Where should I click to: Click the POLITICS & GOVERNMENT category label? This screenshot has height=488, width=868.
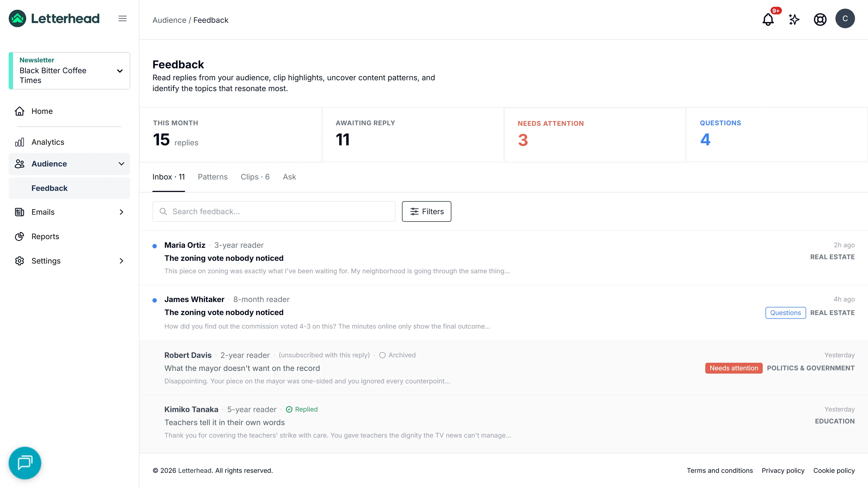pos(811,368)
